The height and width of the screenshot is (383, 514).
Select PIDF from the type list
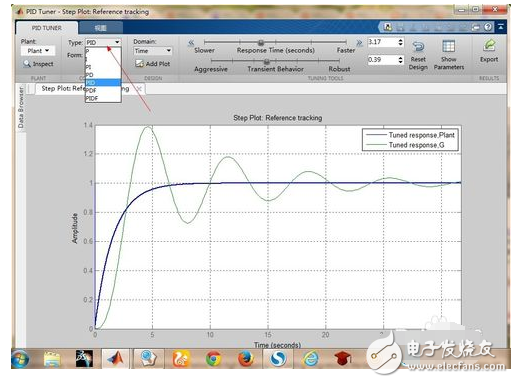(x=103, y=98)
